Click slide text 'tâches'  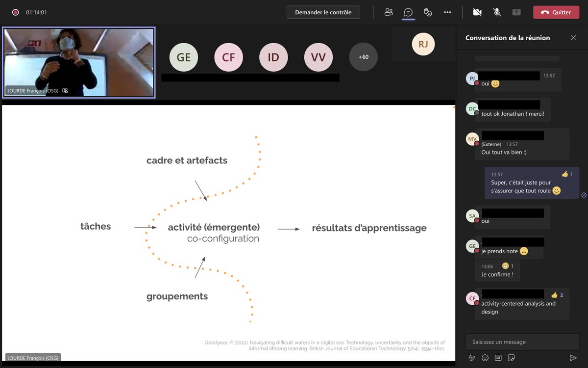(x=96, y=226)
